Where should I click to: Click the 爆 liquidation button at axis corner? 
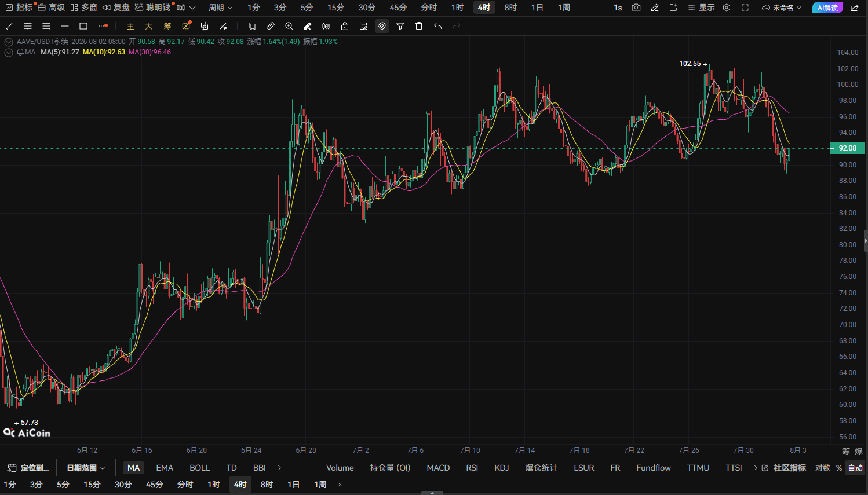point(859,451)
